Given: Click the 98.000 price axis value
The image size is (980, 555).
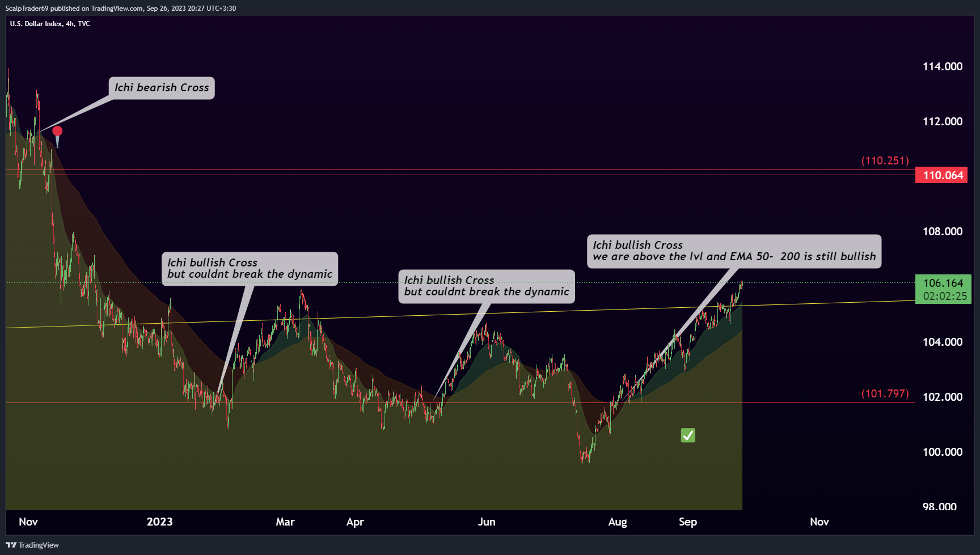Looking at the screenshot, I should point(940,507).
